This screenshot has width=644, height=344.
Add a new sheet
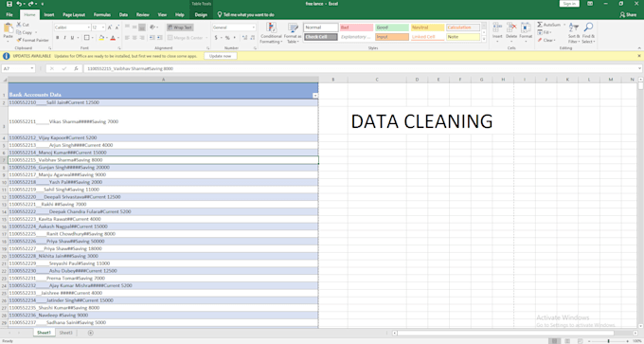click(x=90, y=333)
